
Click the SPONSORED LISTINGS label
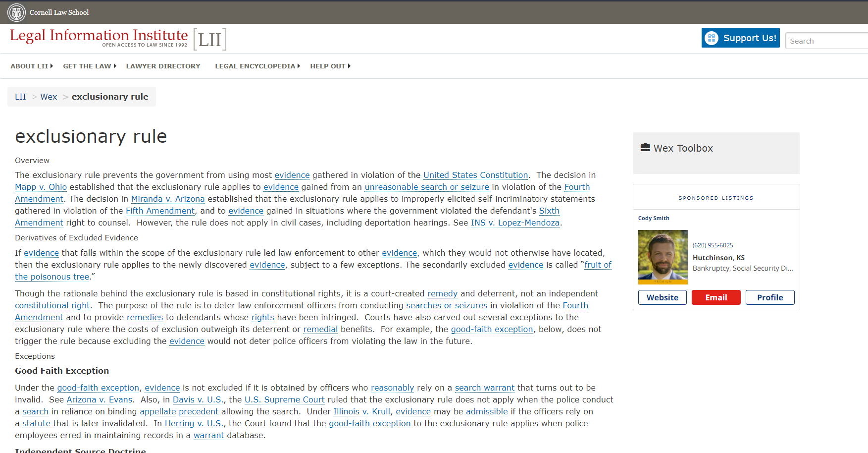716,198
